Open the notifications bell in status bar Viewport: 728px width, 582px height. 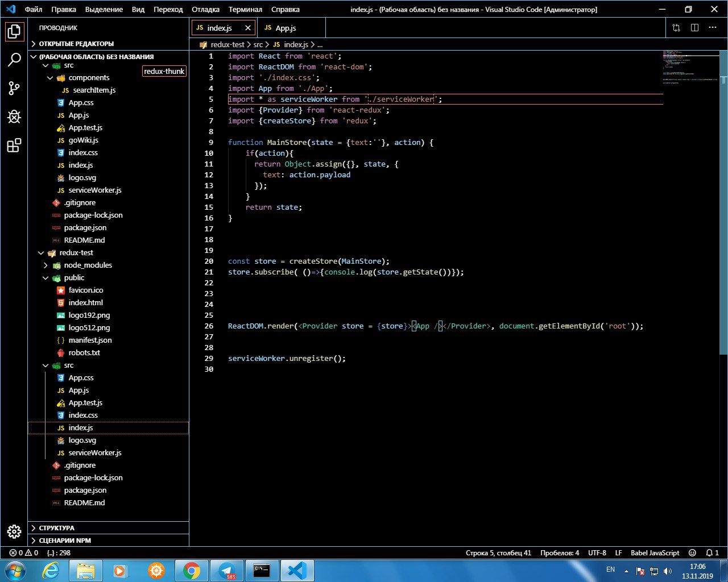[x=712, y=552]
